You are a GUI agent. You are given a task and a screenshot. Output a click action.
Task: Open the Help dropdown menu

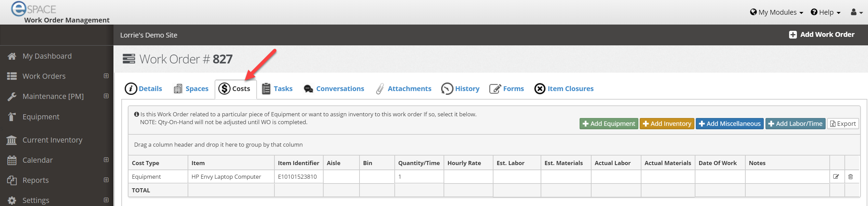pos(826,12)
